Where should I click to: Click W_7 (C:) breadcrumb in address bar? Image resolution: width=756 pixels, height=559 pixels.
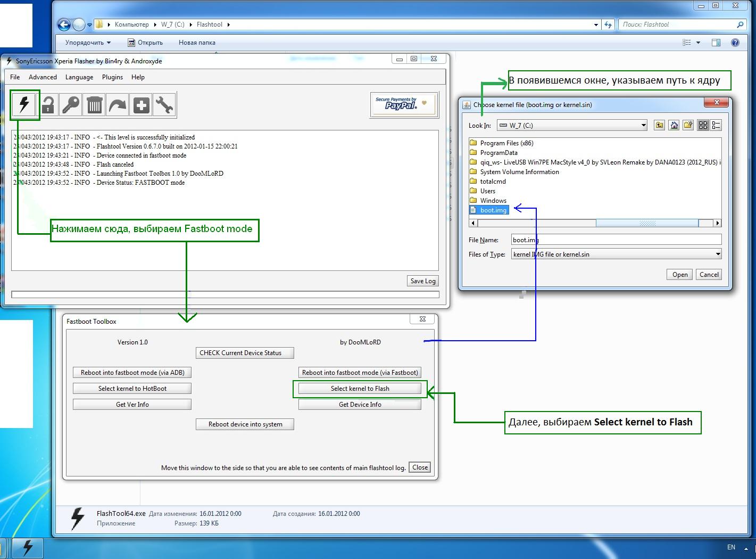pos(172,24)
